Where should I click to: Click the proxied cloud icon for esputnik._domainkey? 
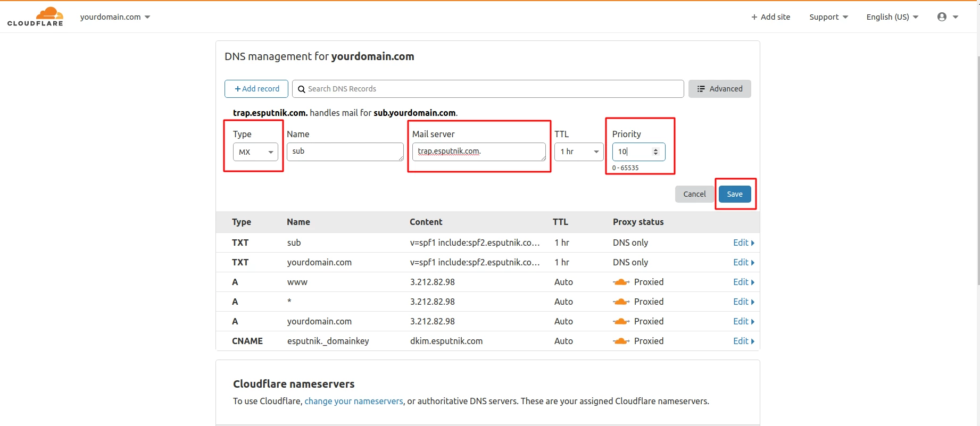pyautogui.click(x=621, y=341)
